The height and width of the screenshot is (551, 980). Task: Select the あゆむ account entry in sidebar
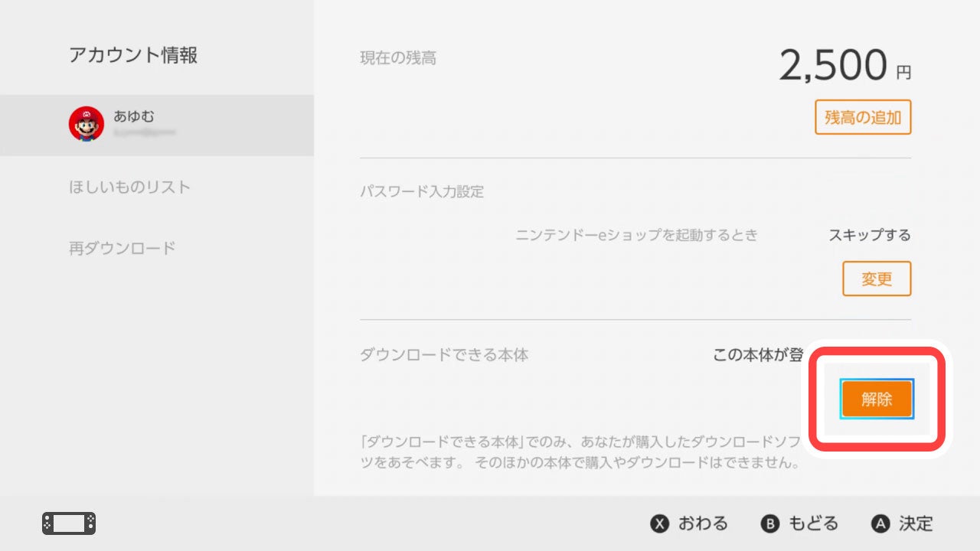point(157,126)
